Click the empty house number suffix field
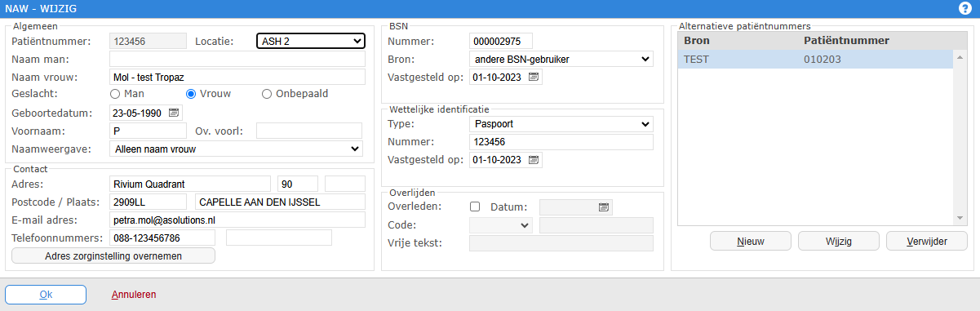The width and height of the screenshot is (980, 311). tap(345, 184)
